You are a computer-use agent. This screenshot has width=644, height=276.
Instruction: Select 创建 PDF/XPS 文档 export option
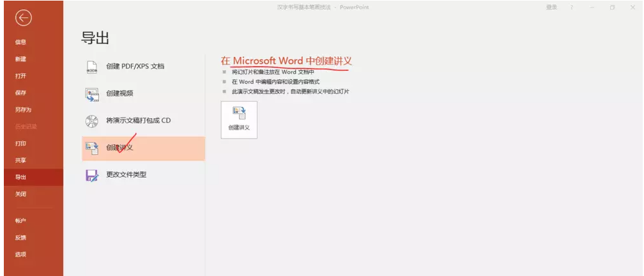[x=143, y=66]
